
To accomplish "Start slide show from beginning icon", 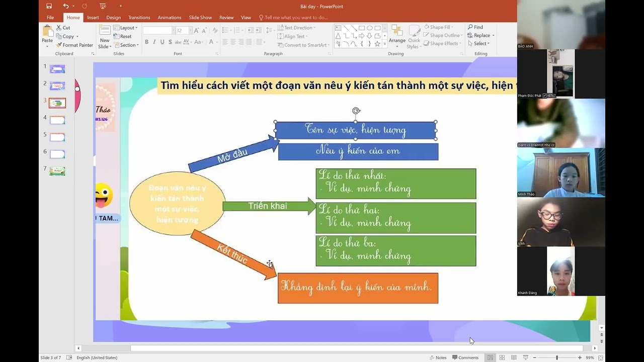I will 103,6.
